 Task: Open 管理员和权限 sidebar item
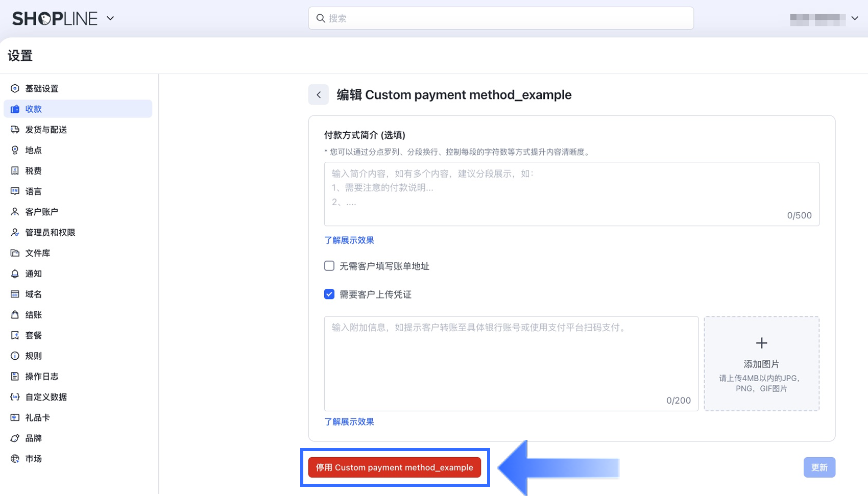coord(78,232)
